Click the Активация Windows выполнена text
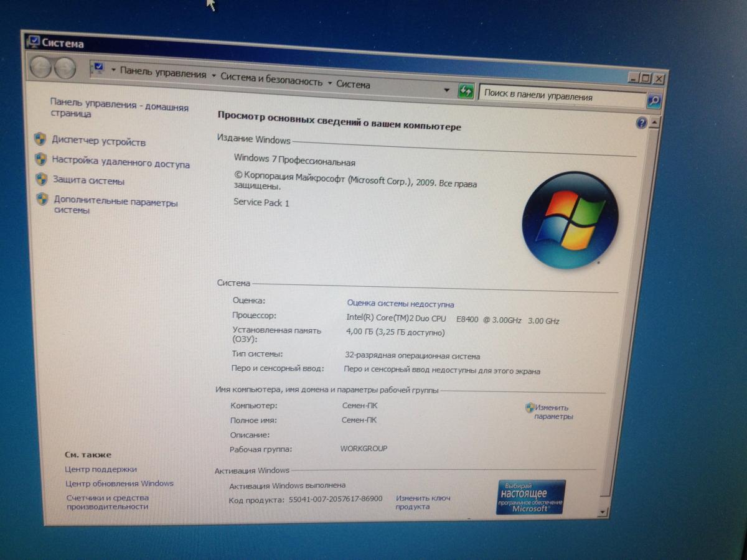The image size is (747, 560). 287,485
